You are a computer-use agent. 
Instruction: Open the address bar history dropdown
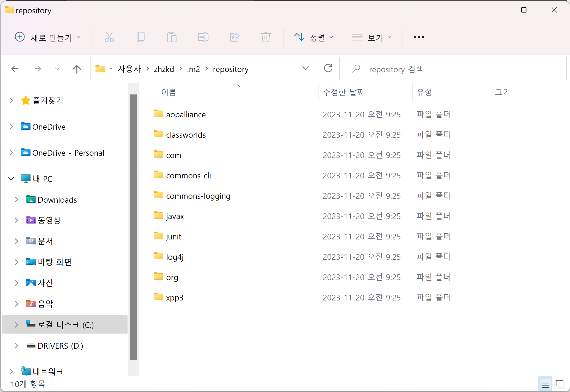click(x=305, y=68)
